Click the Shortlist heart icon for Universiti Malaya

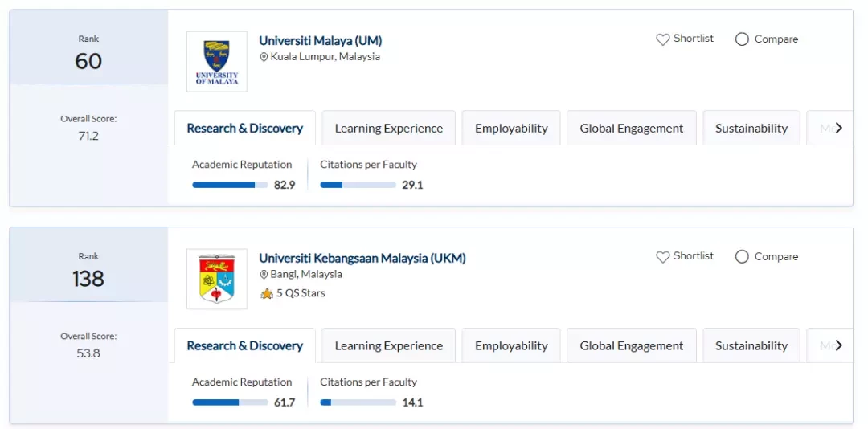pyautogui.click(x=662, y=39)
